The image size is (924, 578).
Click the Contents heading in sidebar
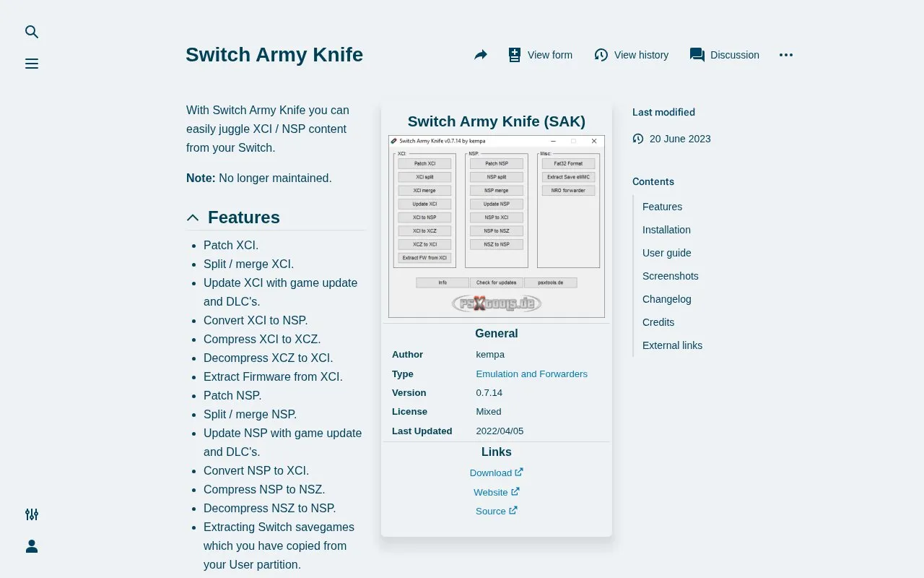point(653,181)
